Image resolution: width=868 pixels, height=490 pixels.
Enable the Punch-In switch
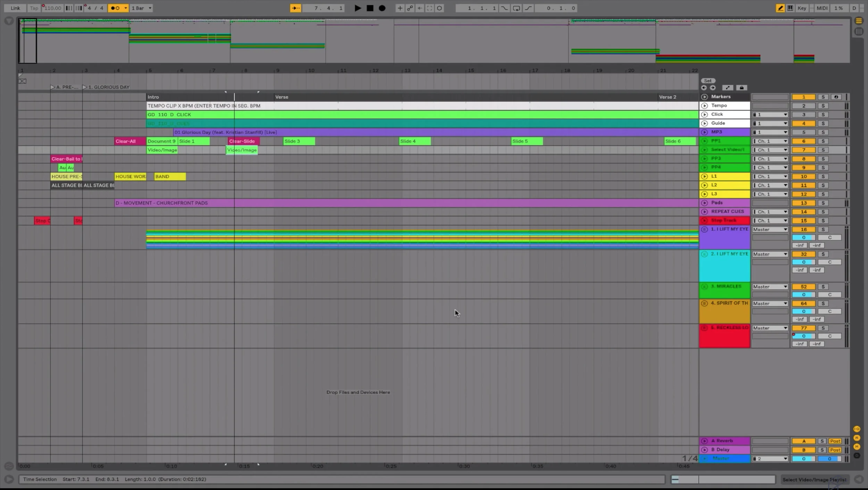click(504, 8)
